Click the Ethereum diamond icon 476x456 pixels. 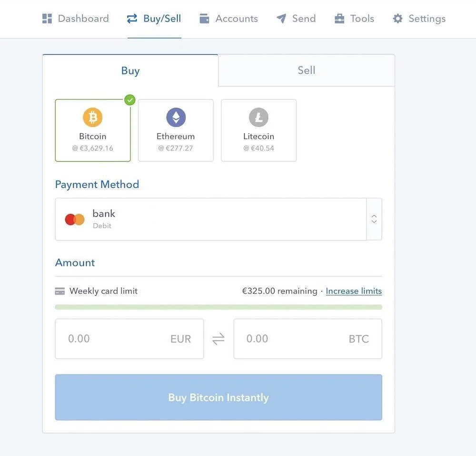(176, 117)
